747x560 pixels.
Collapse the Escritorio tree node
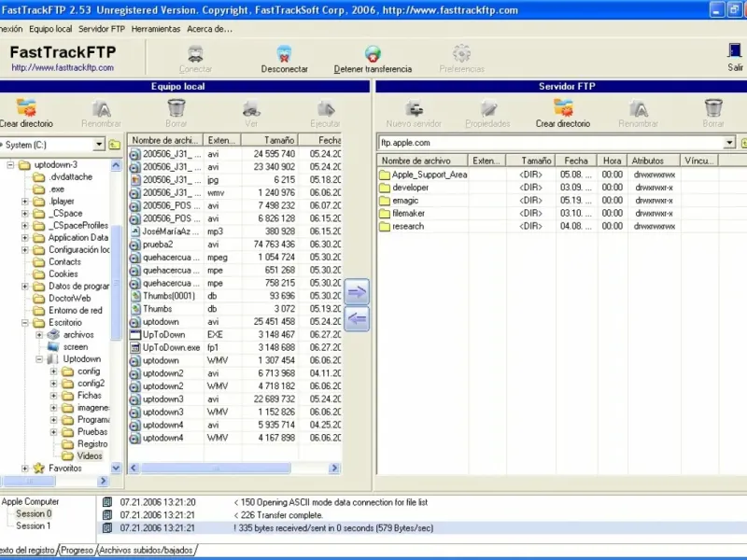pyautogui.click(x=25, y=323)
